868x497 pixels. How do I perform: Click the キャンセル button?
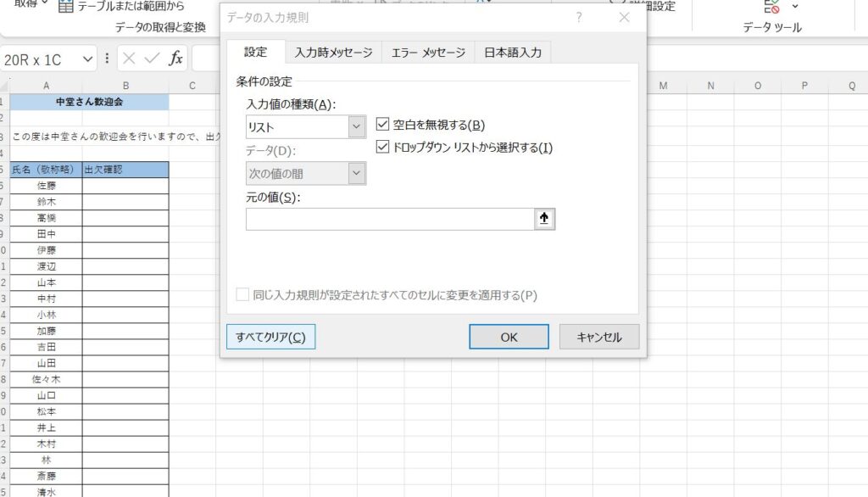coord(599,337)
